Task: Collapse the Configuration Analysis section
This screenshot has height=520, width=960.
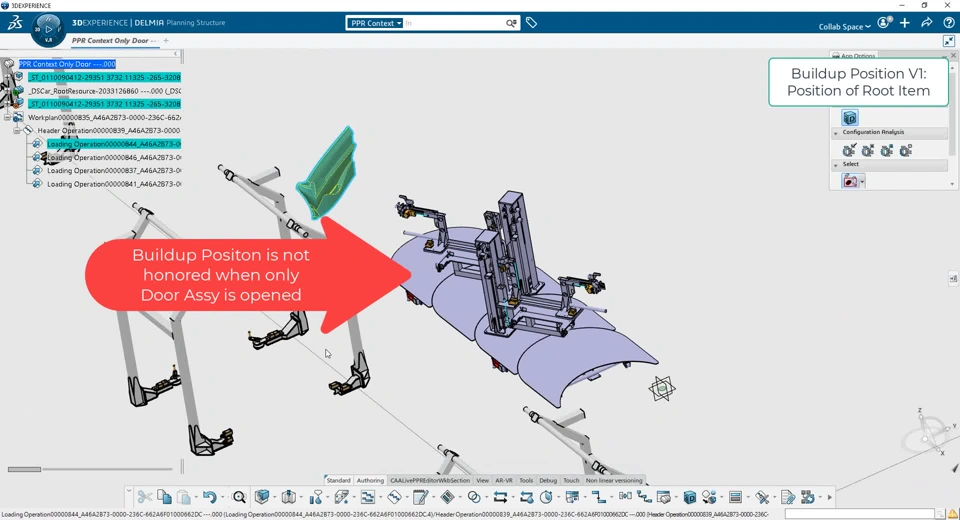Action: (836, 132)
